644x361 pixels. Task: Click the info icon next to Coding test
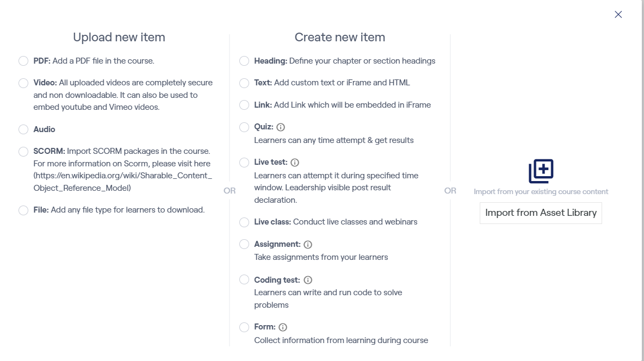tap(308, 280)
